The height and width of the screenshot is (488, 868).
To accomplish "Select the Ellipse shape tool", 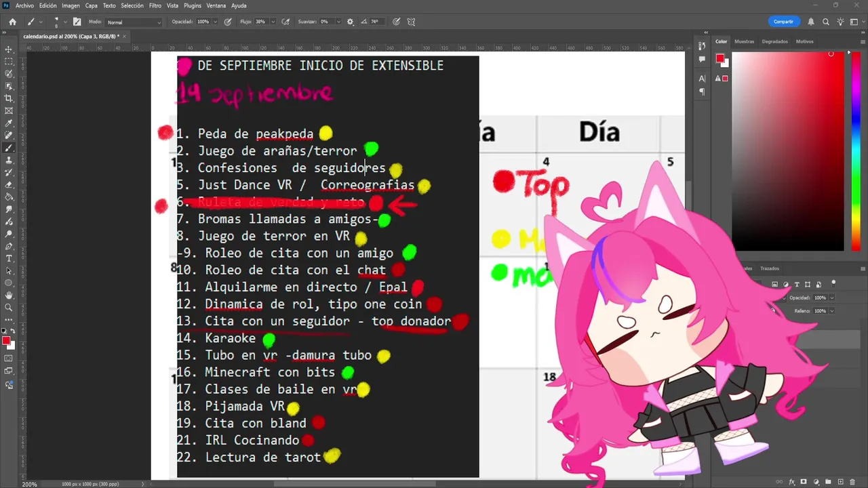I will point(9,283).
